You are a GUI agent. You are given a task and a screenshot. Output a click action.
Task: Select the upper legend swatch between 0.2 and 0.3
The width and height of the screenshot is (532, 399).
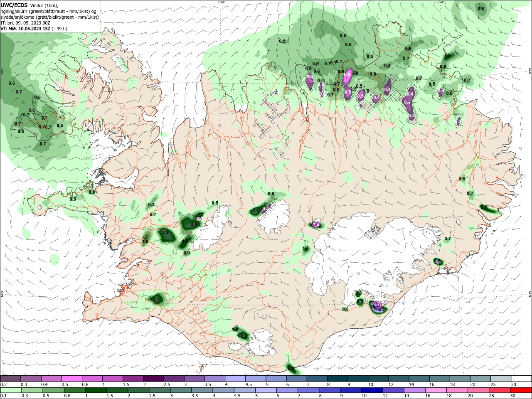point(10,379)
